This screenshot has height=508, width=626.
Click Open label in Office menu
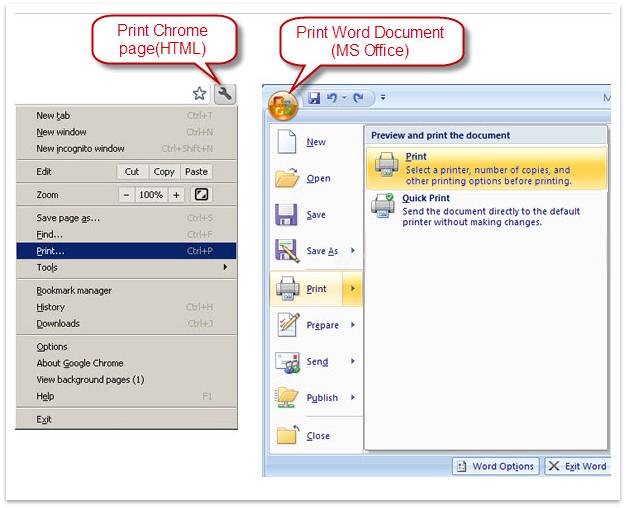click(318, 179)
